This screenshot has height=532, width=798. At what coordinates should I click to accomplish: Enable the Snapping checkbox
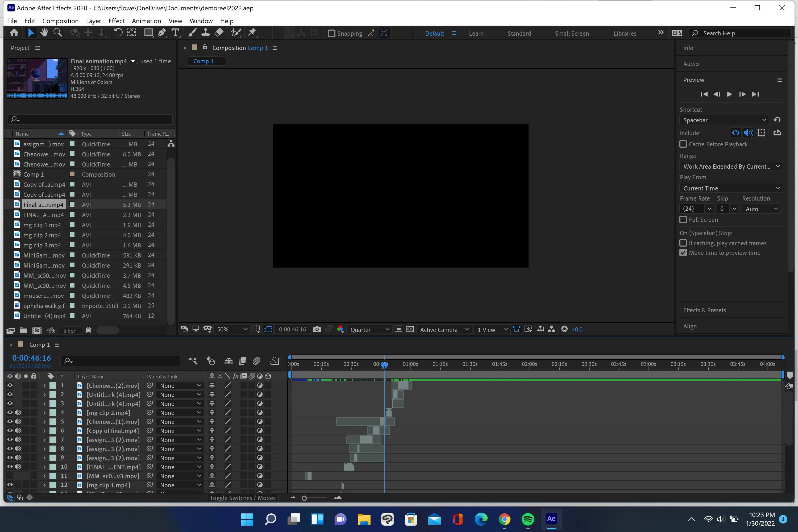pyautogui.click(x=331, y=33)
